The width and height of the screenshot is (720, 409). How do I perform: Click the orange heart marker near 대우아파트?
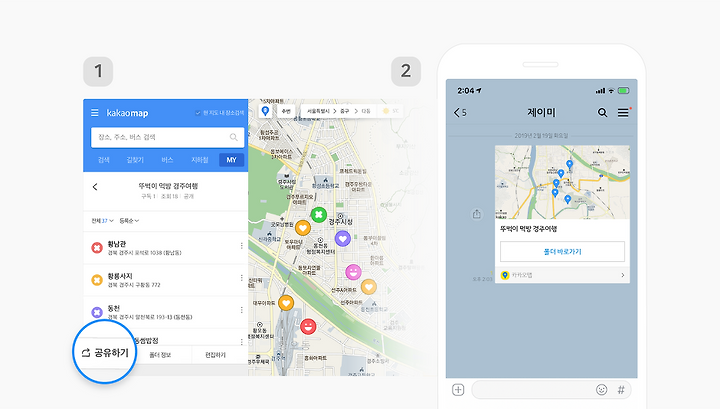click(286, 303)
